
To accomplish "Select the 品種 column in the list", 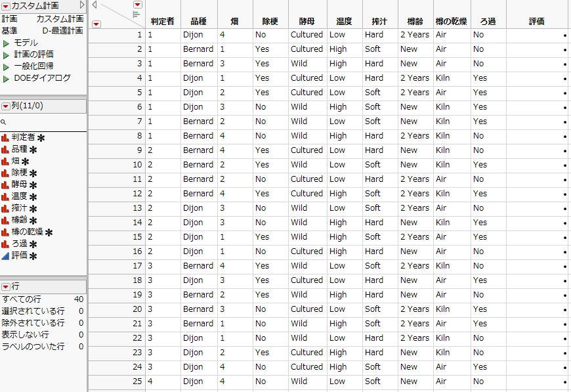I will [19, 149].
